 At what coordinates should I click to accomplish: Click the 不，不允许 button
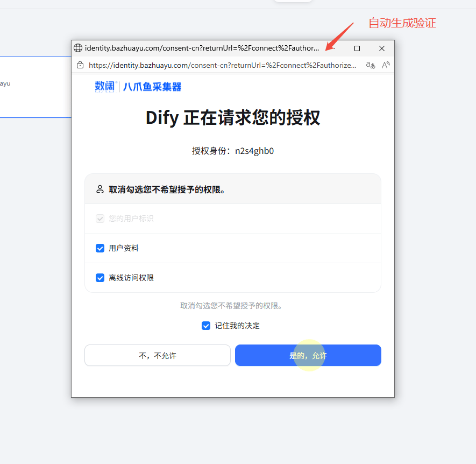coord(158,355)
